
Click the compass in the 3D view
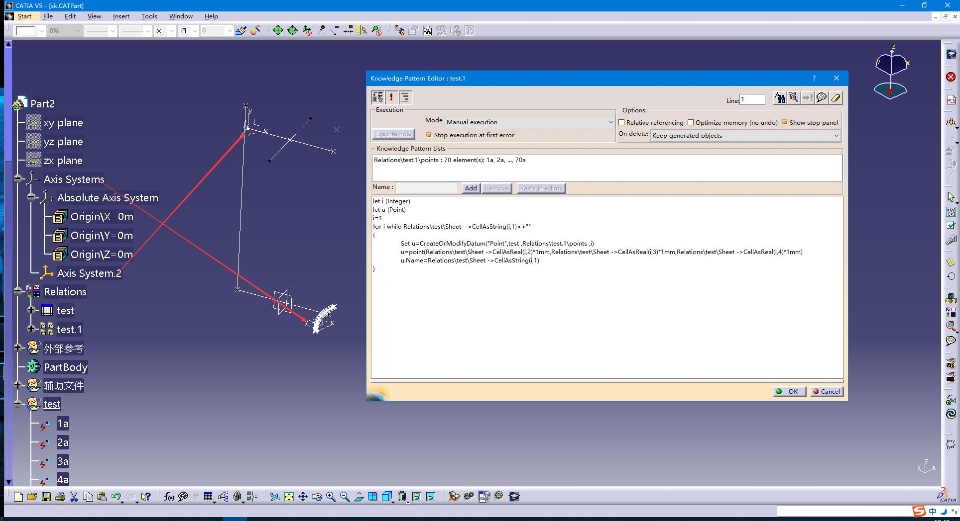(x=891, y=73)
